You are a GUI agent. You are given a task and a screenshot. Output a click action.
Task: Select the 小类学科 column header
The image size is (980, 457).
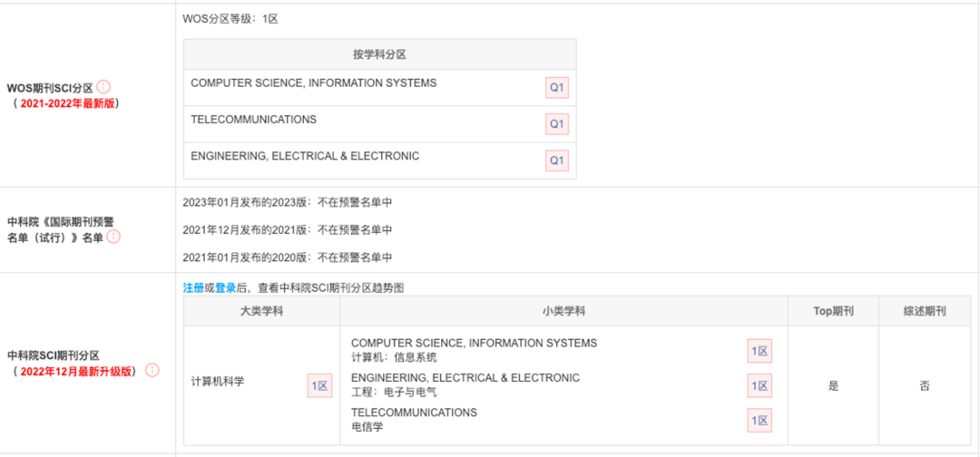click(x=563, y=311)
